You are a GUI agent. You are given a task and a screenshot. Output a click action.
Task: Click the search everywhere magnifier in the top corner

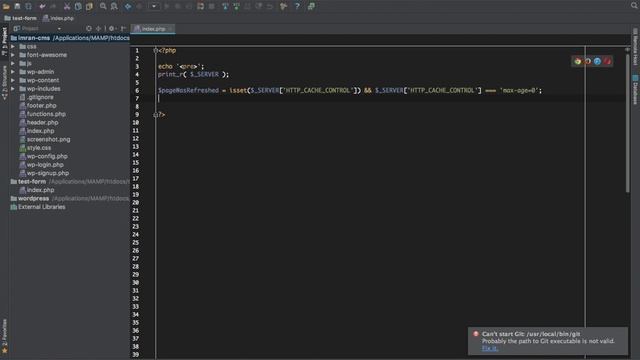click(x=635, y=5)
